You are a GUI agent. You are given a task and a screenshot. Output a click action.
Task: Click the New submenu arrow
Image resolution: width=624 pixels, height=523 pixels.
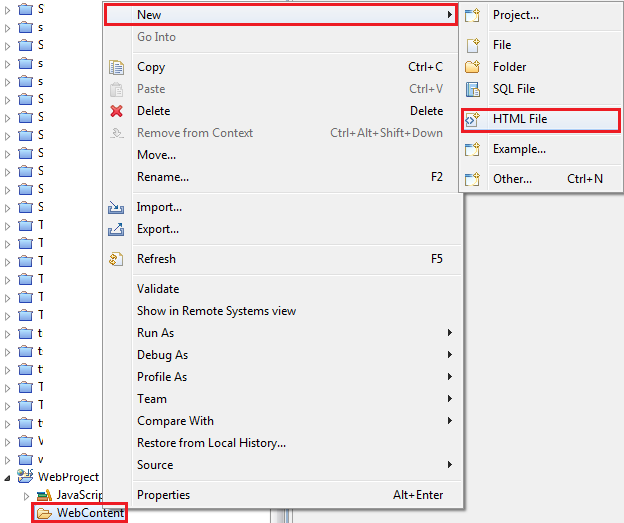point(449,15)
